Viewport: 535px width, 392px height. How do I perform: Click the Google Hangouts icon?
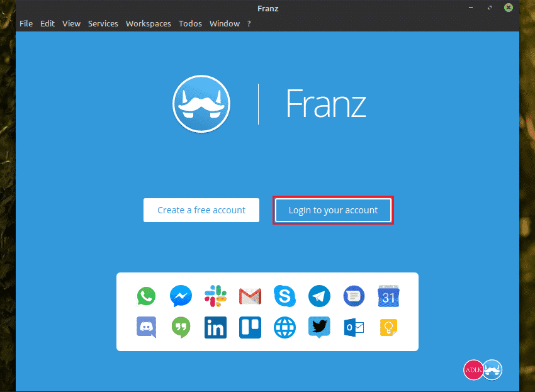point(181,328)
